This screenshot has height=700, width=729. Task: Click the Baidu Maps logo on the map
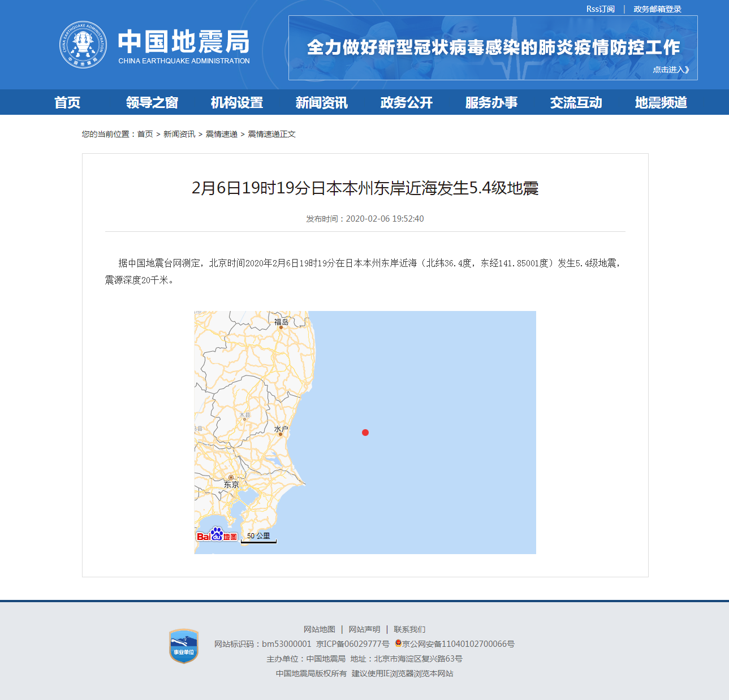[218, 535]
